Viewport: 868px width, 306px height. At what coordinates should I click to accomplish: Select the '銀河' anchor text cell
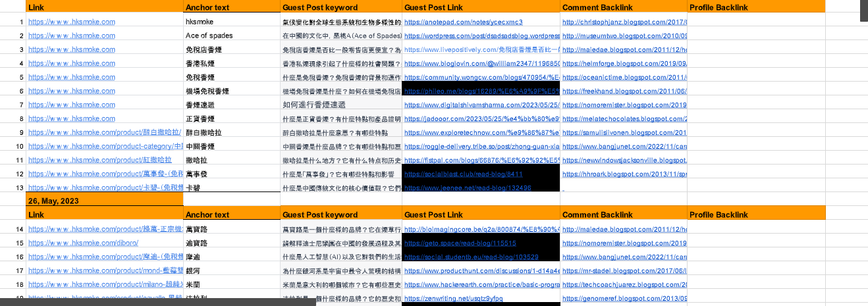pyautogui.click(x=232, y=270)
